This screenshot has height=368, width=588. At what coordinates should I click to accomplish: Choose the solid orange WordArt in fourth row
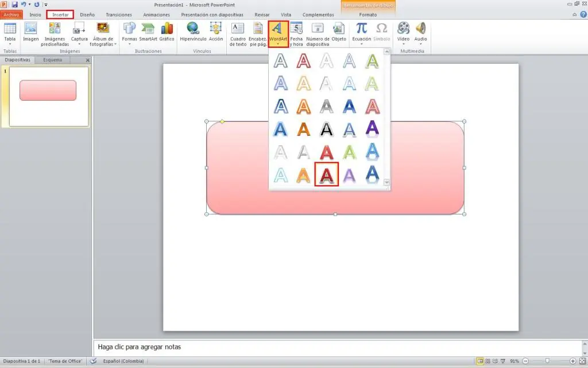[303, 129]
